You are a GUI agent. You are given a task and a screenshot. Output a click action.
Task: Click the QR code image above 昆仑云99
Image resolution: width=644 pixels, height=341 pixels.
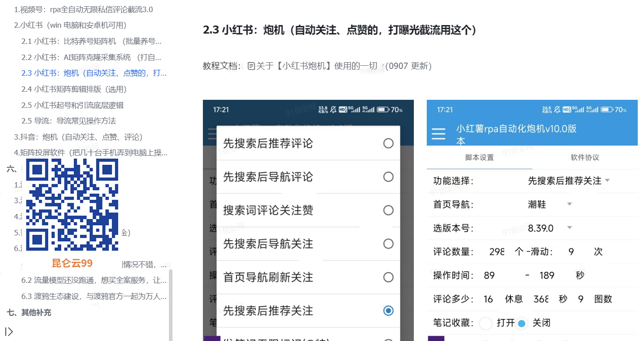[72, 205]
